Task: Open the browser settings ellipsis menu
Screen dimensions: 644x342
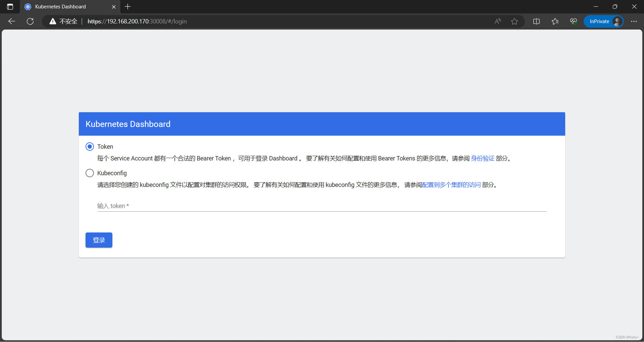Action: (634, 21)
